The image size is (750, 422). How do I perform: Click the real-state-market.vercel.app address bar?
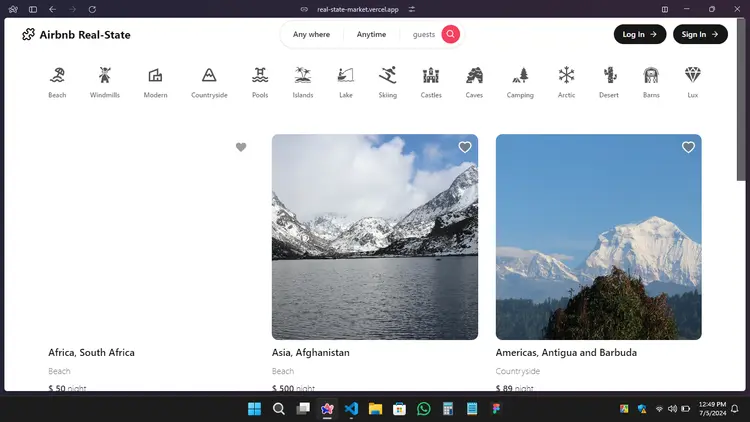[x=358, y=9]
